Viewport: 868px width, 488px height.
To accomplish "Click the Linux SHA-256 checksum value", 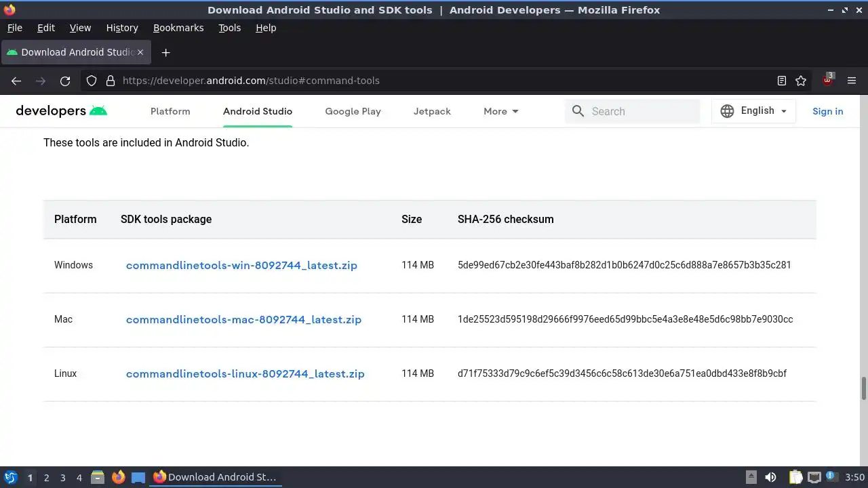I will pyautogui.click(x=622, y=373).
